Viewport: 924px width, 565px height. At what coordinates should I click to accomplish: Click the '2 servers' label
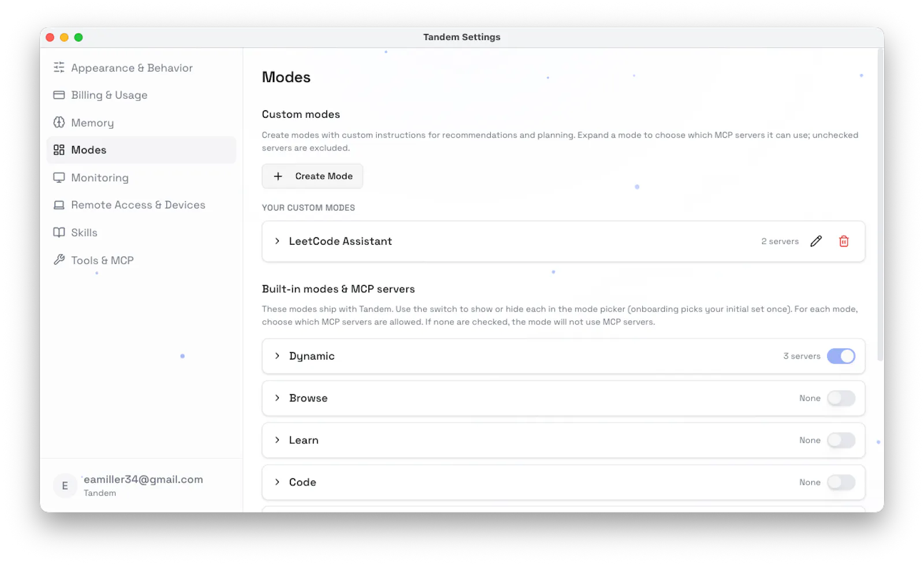780,241
